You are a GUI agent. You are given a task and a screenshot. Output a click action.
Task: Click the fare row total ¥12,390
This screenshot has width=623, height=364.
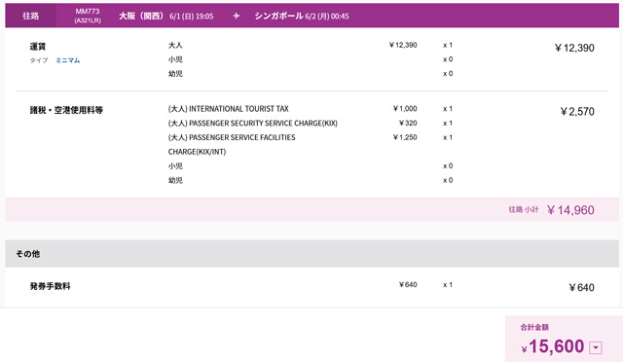click(x=574, y=48)
